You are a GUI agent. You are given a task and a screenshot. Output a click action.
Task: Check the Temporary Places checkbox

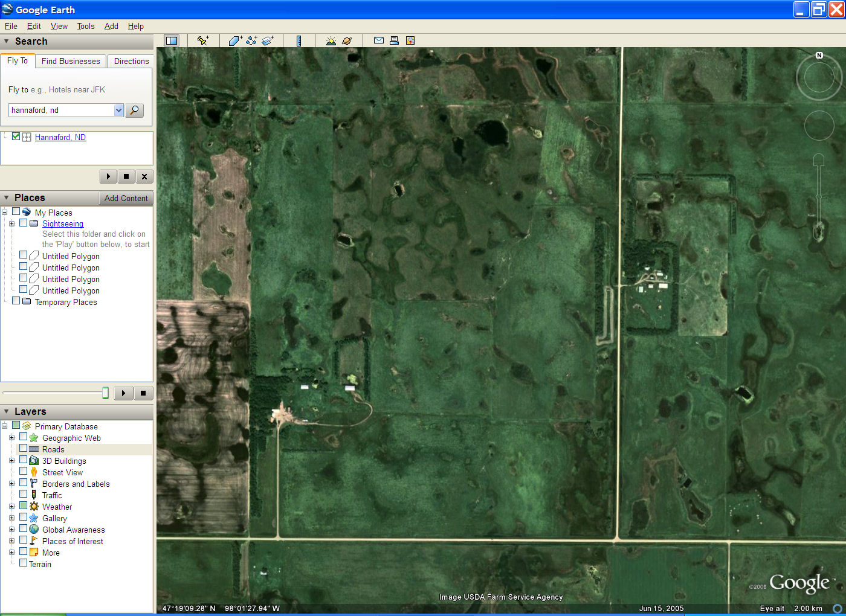tap(16, 301)
